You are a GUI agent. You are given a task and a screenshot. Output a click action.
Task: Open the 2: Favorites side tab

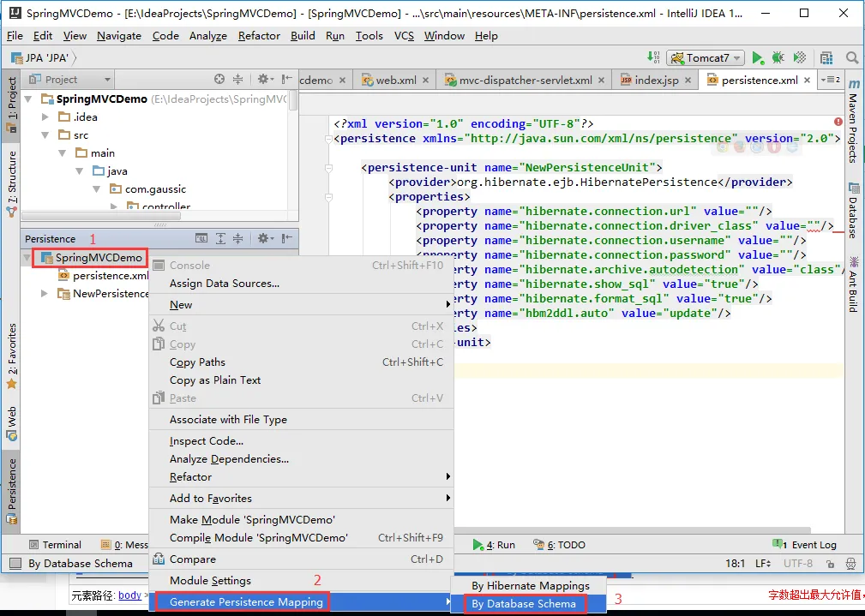point(12,356)
